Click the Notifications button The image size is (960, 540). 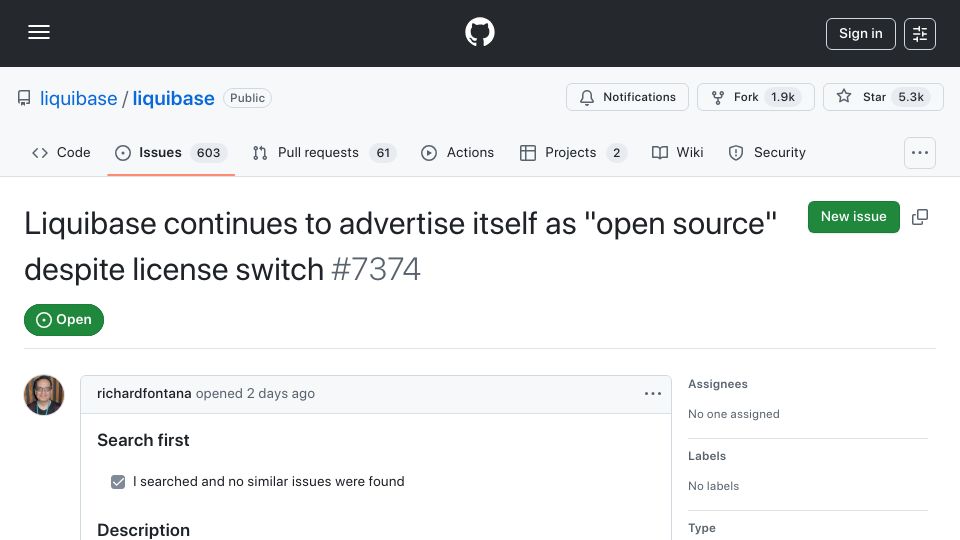627,97
